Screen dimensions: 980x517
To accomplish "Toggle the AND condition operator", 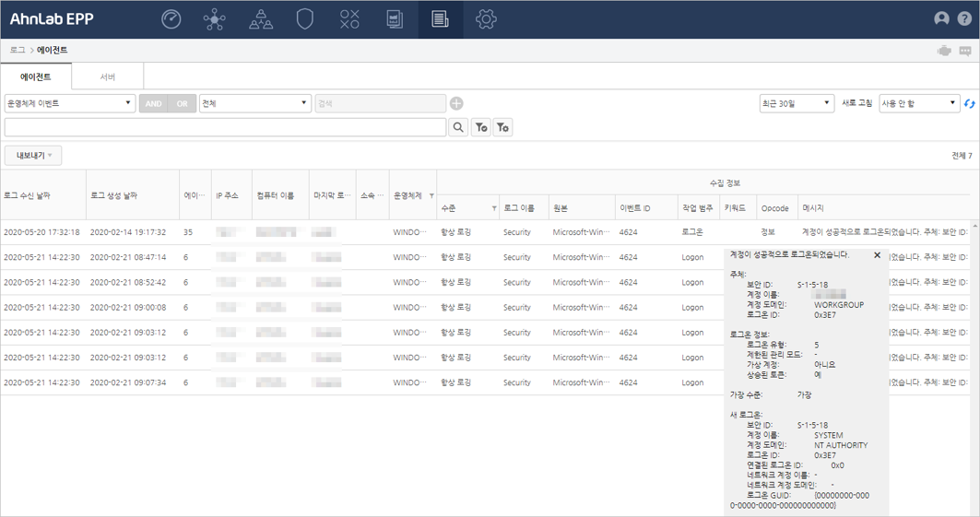I will [x=153, y=103].
